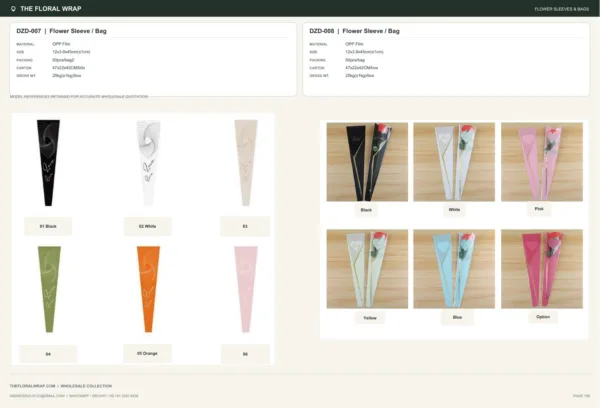The image size is (600, 408).
Task: Open the beige sleeve image numbered 03
Action: click(x=246, y=163)
